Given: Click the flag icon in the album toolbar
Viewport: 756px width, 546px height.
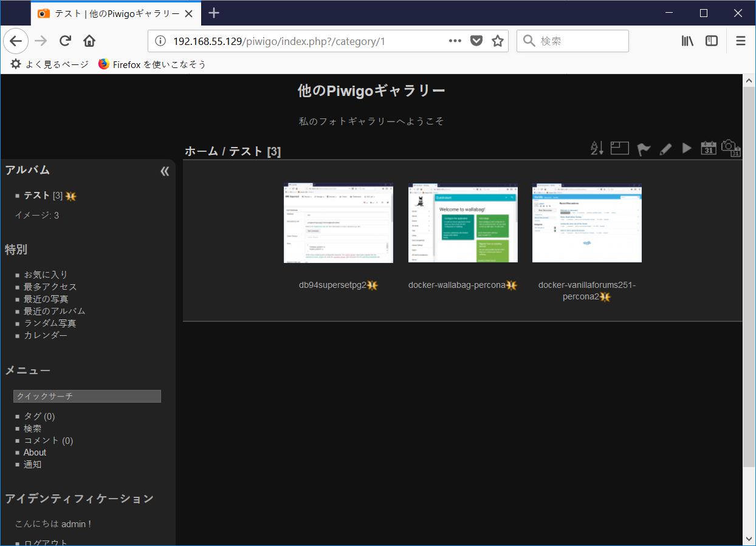Looking at the screenshot, I should [x=643, y=148].
